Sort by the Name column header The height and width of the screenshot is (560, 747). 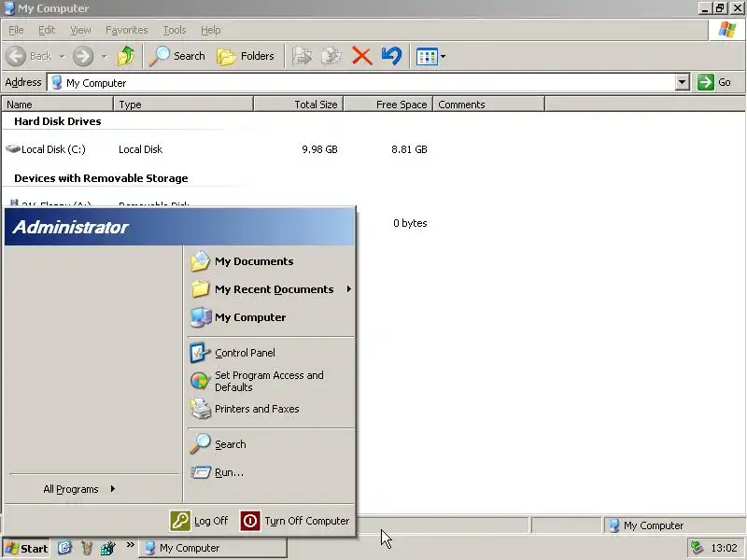(x=57, y=105)
